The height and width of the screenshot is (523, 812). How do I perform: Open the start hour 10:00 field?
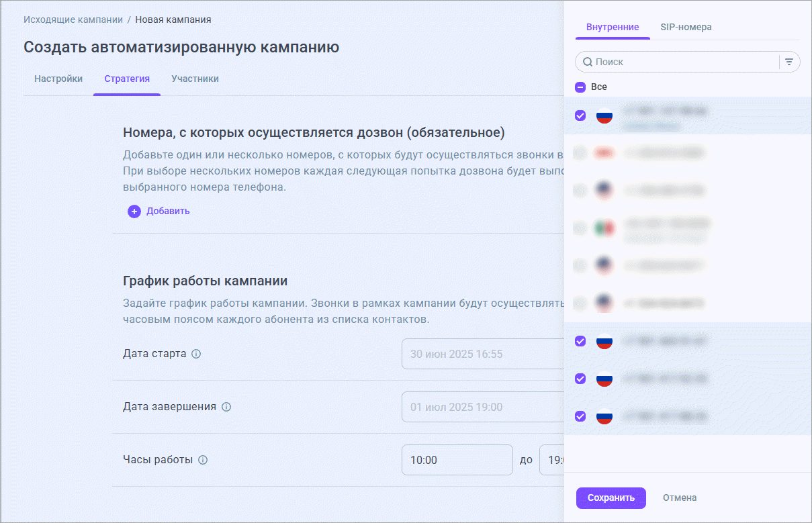click(457, 460)
